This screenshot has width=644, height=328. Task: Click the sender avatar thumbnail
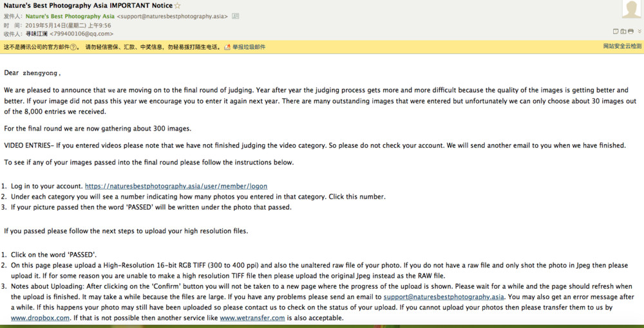point(631,9)
